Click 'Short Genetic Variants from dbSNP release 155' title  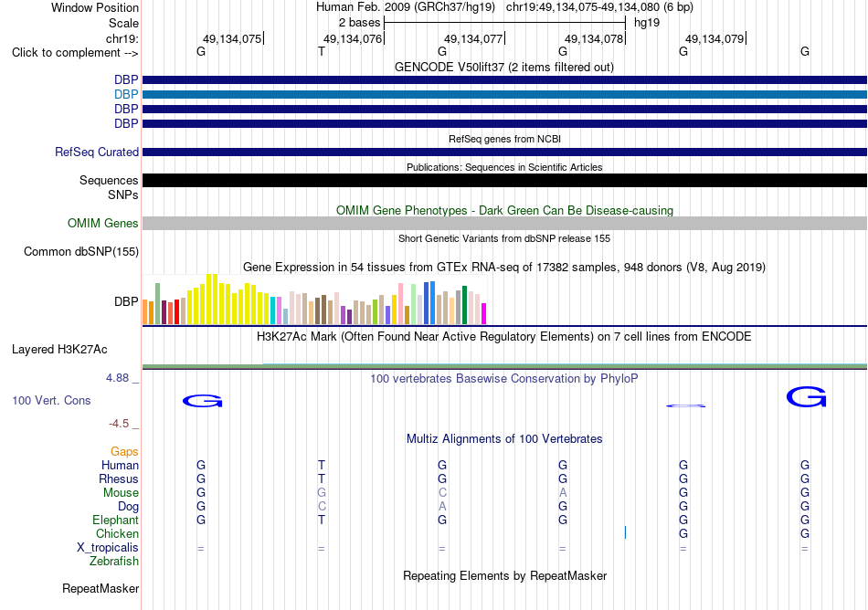[x=504, y=238]
